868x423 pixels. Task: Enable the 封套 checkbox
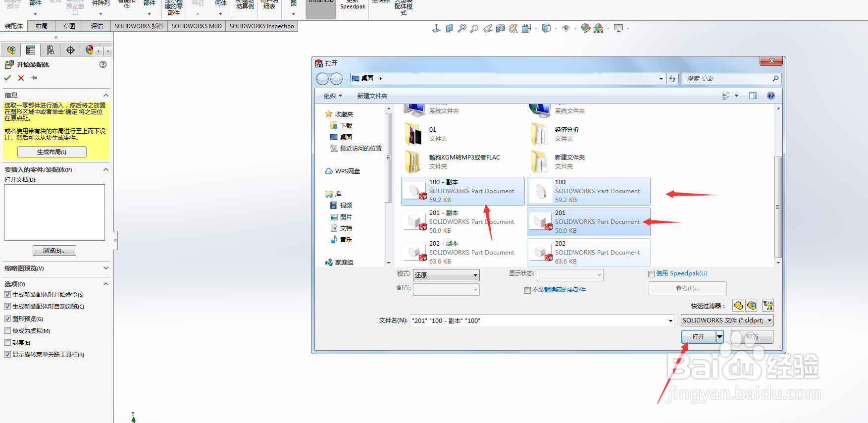(x=7, y=343)
